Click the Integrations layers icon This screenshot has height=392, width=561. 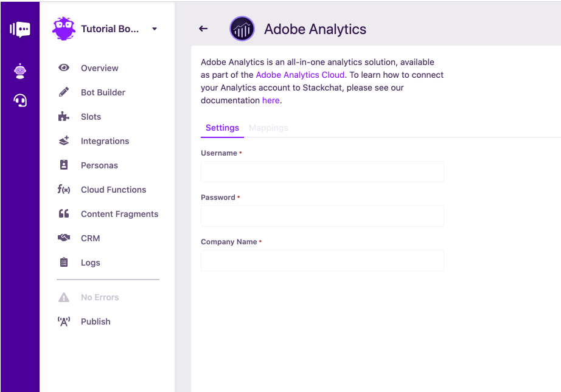pos(64,141)
